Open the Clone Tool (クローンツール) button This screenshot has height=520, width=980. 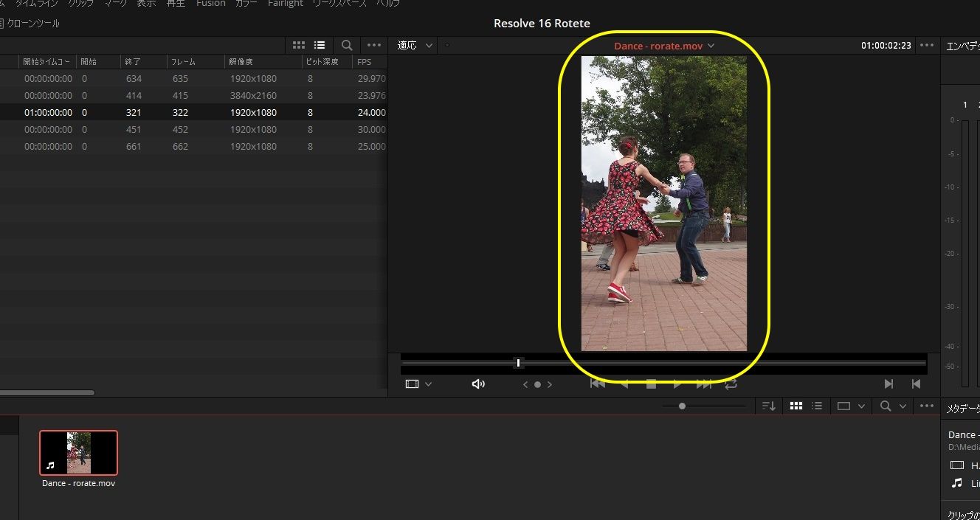point(30,24)
